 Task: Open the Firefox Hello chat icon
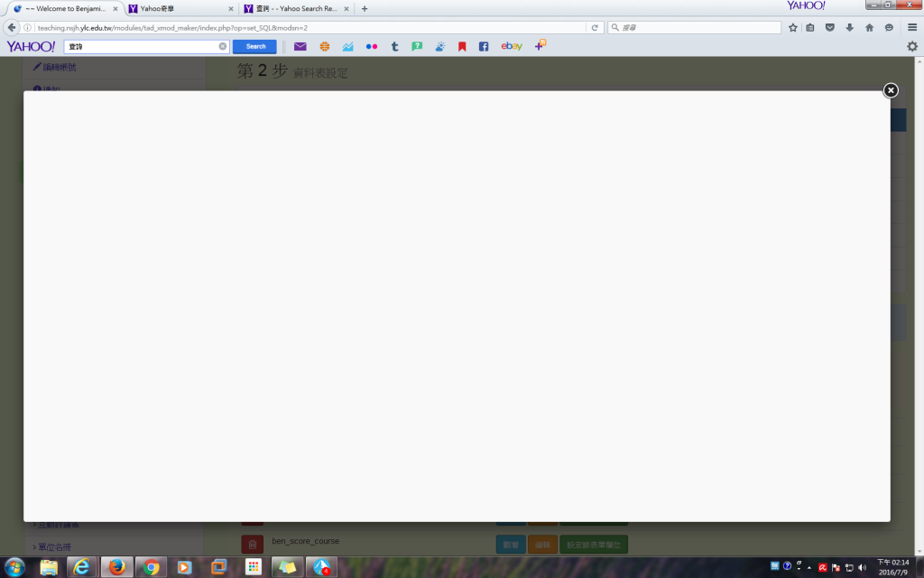(889, 28)
